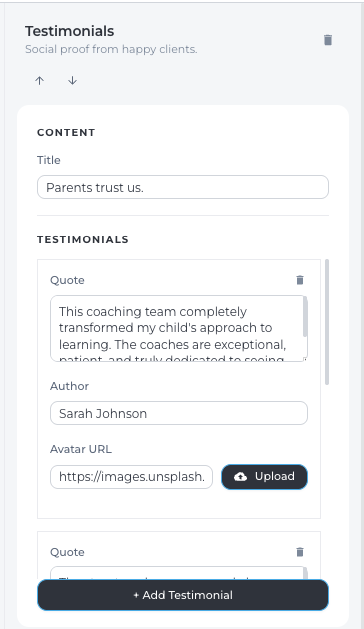
Task: Click into the first Quote text area
Action: (177, 329)
